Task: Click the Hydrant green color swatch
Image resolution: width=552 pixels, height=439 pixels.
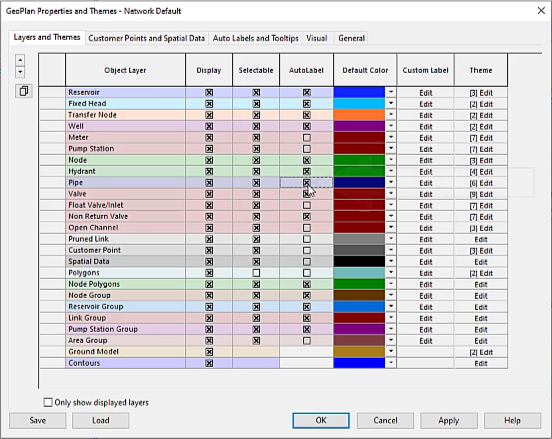Action: [x=359, y=171]
